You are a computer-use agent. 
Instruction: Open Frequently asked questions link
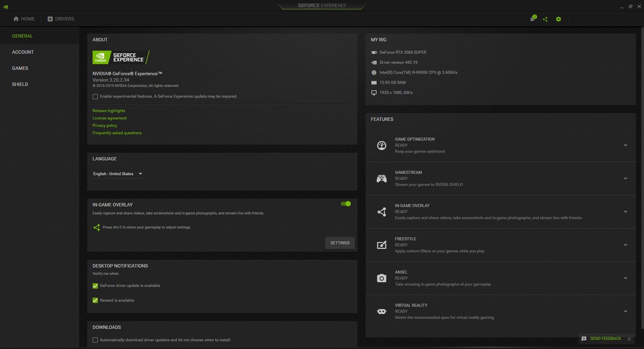click(x=117, y=133)
